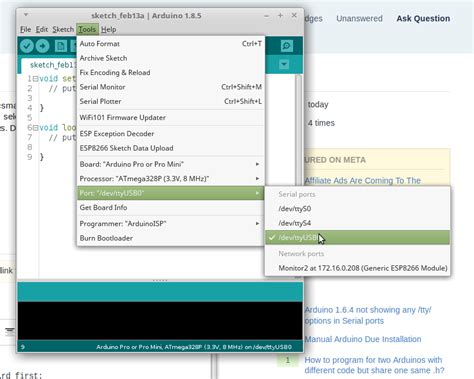Click the sketch_feb13a editor tab
The height and width of the screenshot is (379, 474).
click(x=49, y=65)
